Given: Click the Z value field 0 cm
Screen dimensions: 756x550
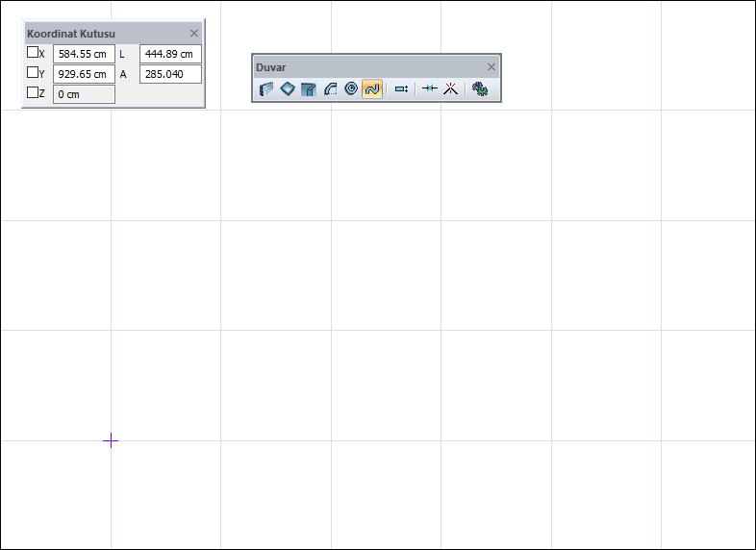Looking at the screenshot, I should tap(84, 94).
